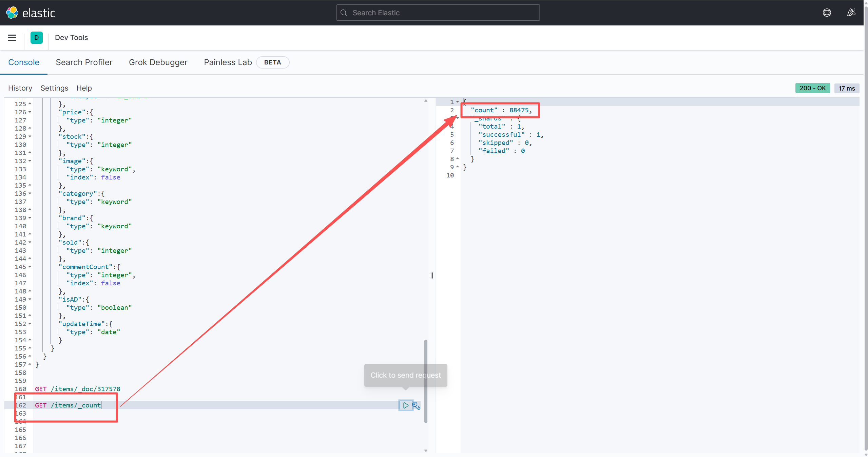Open the console Settings link
This screenshot has width=868, height=457.
pos(54,88)
